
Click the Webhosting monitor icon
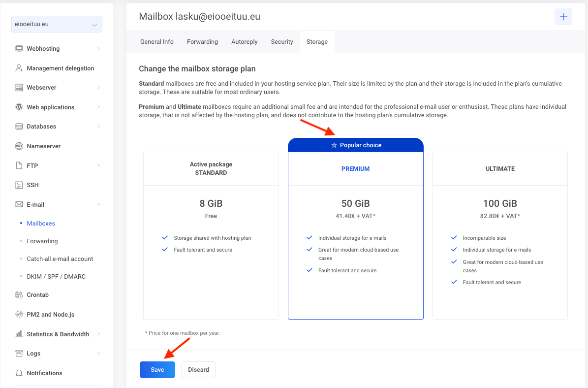pos(19,49)
